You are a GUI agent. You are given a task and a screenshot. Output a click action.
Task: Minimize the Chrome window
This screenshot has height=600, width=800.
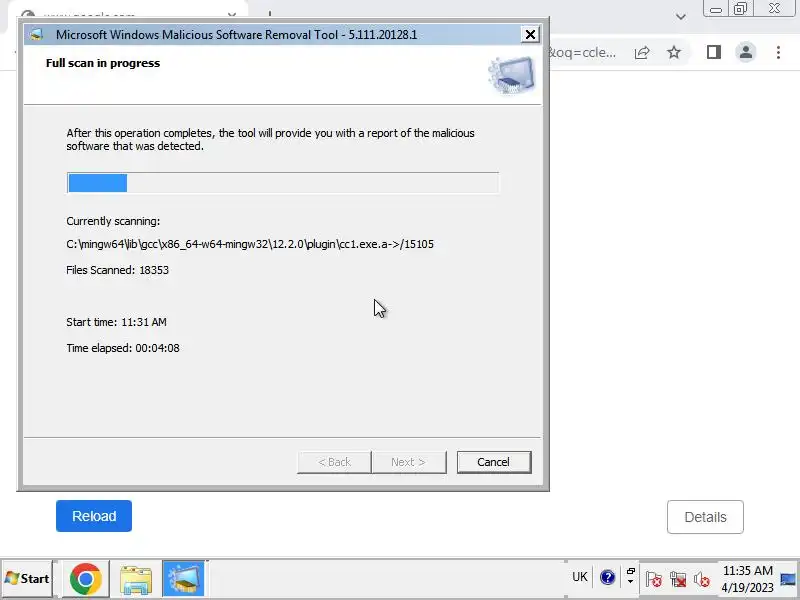coord(715,9)
